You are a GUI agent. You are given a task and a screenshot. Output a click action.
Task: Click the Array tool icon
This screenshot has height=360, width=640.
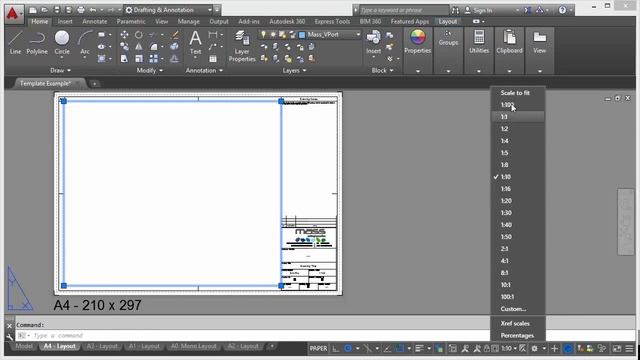[153, 59]
